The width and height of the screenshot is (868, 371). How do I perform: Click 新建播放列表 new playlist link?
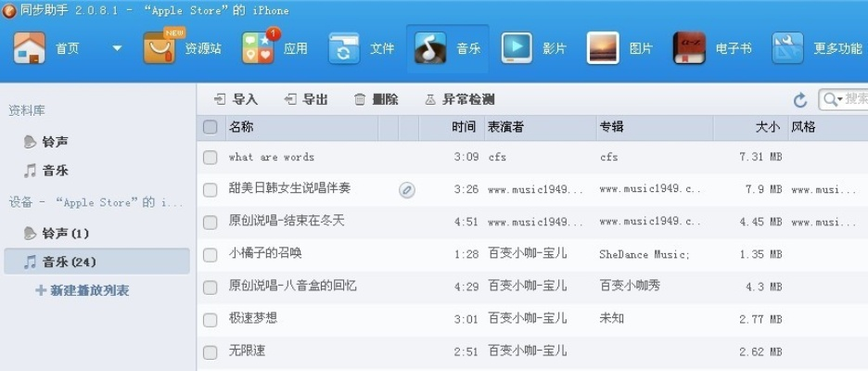[83, 290]
